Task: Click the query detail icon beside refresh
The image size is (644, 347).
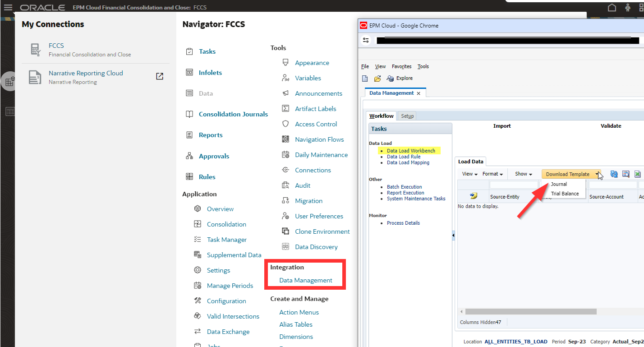Action: [x=626, y=174]
